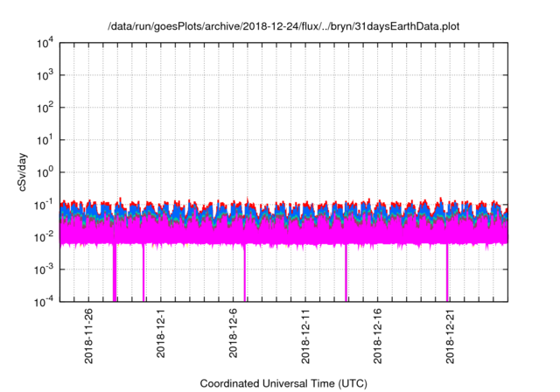Click the 10^-1 y-axis tick label
Image resolution: width=560 pixels, height=392 pixels.
45,206
